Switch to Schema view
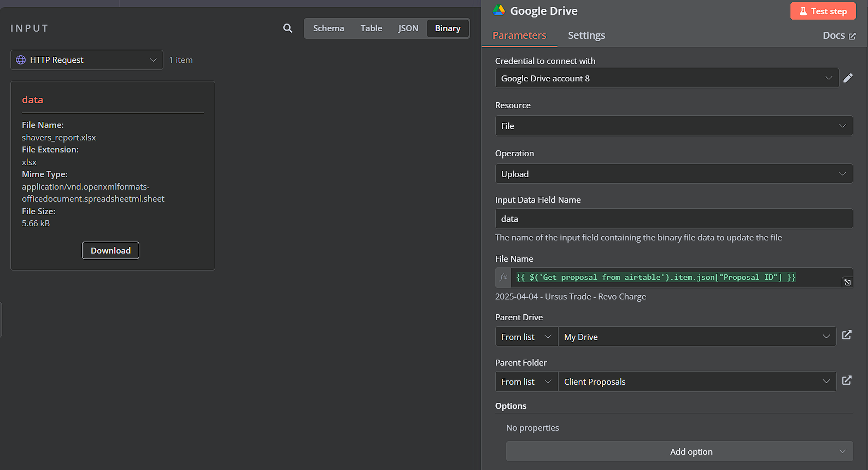 pos(329,28)
